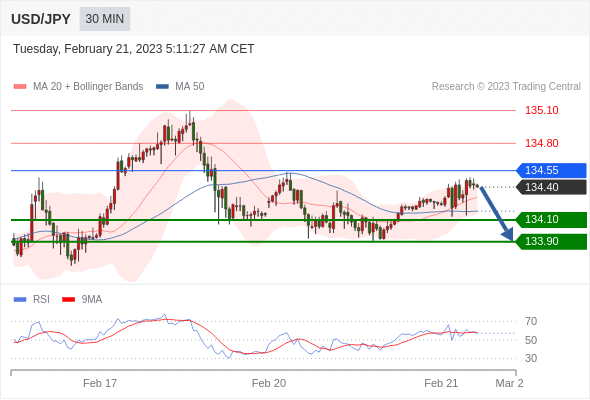
Task: Click the 30 MIN timeframe button
Action: [x=105, y=19]
